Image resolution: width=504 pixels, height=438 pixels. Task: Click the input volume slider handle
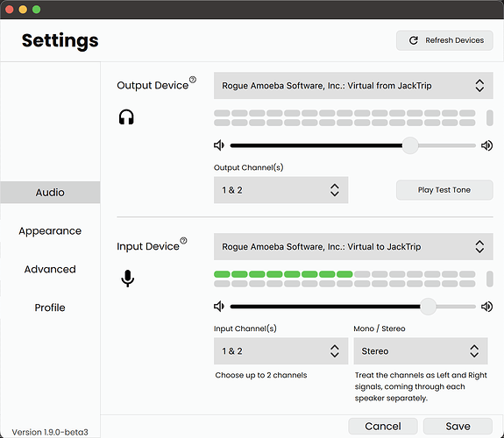(x=428, y=307)
